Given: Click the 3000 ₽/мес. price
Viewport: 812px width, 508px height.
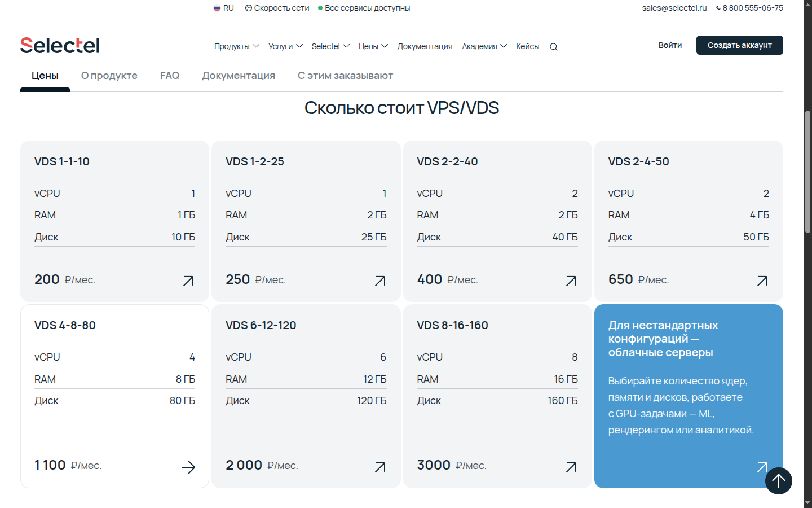Looking at the screenshot, I should tap(452, 465).
